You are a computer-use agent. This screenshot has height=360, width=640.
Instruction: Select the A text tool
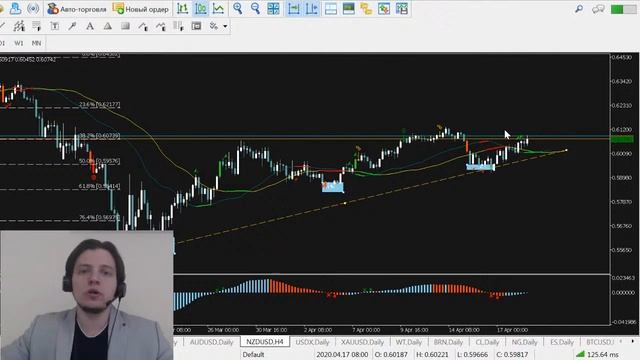point(90,26)
